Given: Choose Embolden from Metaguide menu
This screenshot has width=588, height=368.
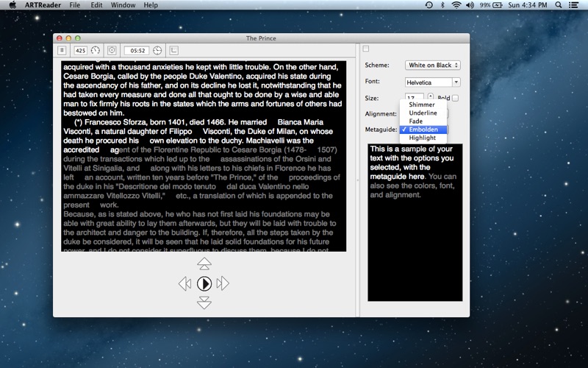Looking at the screenshot, I should (x=423, y=130).
